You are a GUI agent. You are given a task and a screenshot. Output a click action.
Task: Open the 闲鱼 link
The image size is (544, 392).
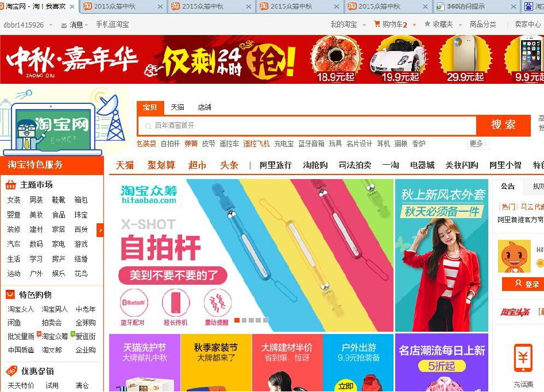click(14, 323)
